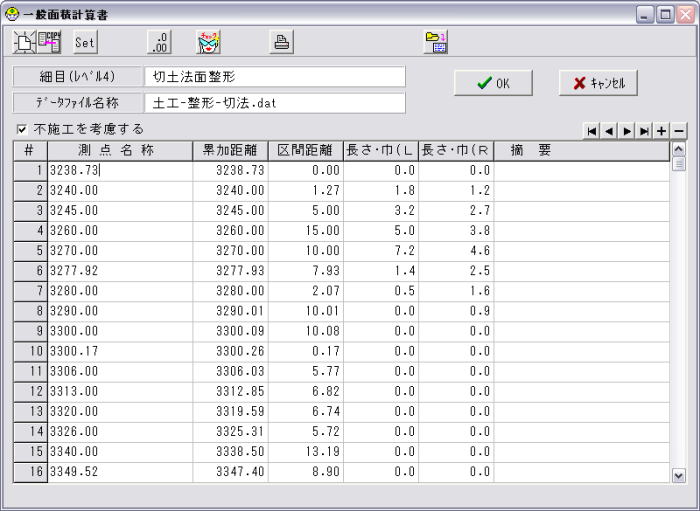Click station name cell 3300.17

pyautogui.click(x=120, y=352)
